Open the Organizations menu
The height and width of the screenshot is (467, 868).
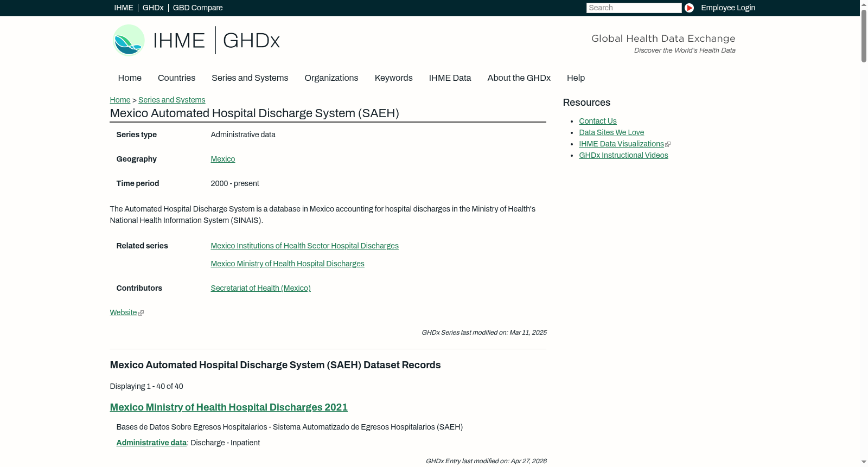pos(331,78)
